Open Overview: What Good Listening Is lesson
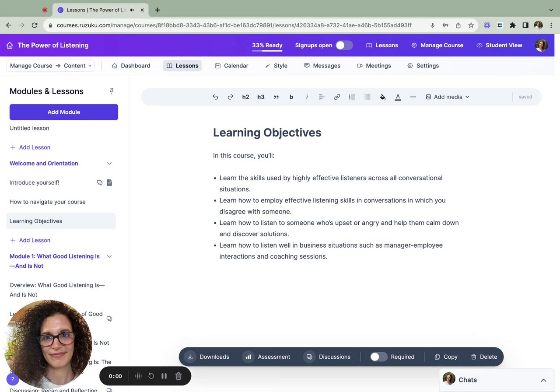 [57, 290]
